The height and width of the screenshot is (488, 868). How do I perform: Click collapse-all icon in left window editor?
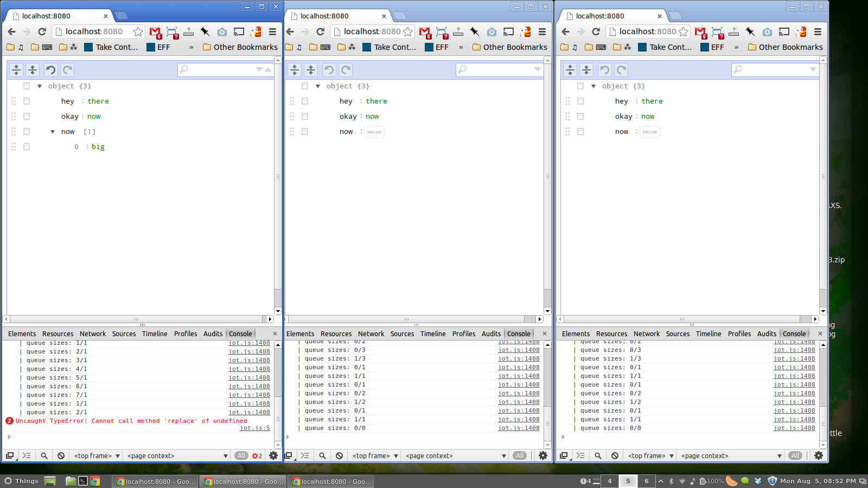[33, 69]
